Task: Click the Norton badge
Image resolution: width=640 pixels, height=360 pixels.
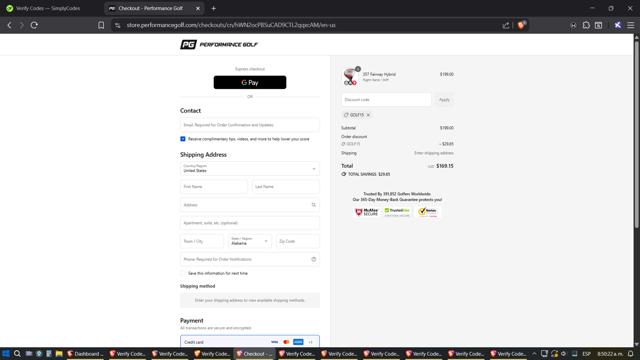Action: [428, 212]
